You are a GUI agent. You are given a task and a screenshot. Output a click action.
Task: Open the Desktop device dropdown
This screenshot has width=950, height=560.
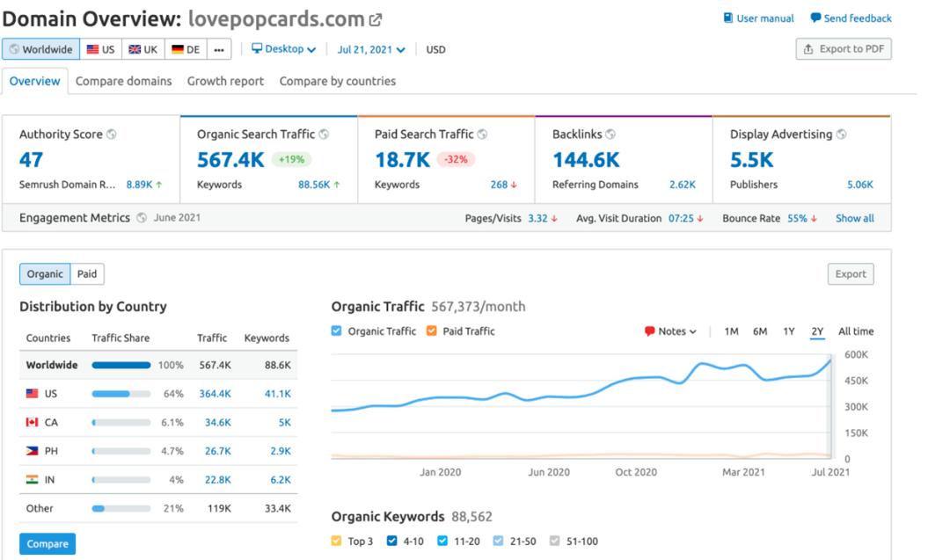[283, 49]
